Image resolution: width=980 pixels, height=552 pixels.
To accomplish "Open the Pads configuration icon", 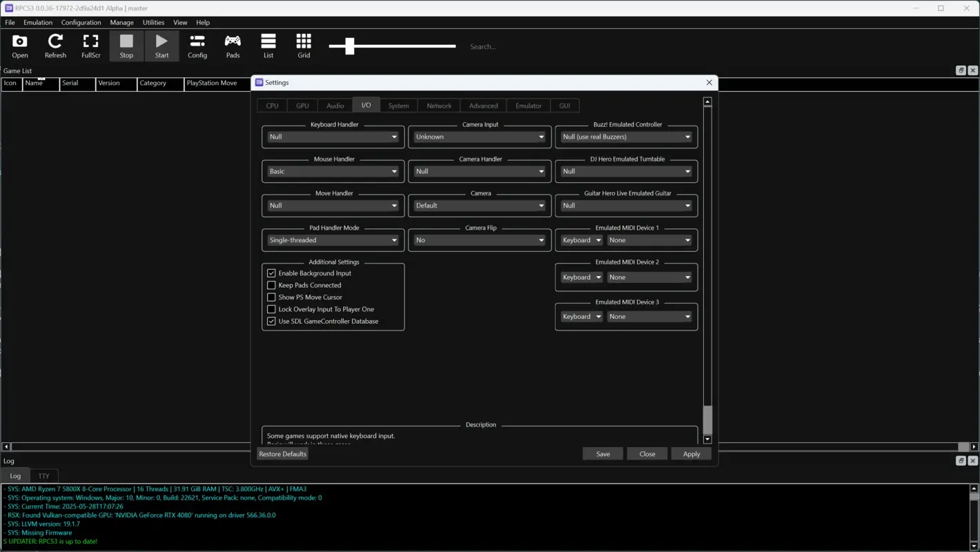I will [233, 46].
